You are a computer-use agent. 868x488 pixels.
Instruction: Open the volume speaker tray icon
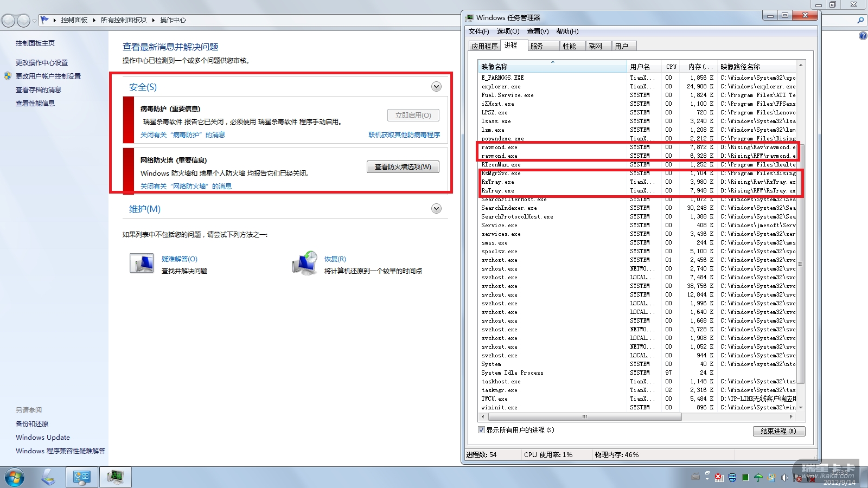pyautogui.click(x=784, y=478)
